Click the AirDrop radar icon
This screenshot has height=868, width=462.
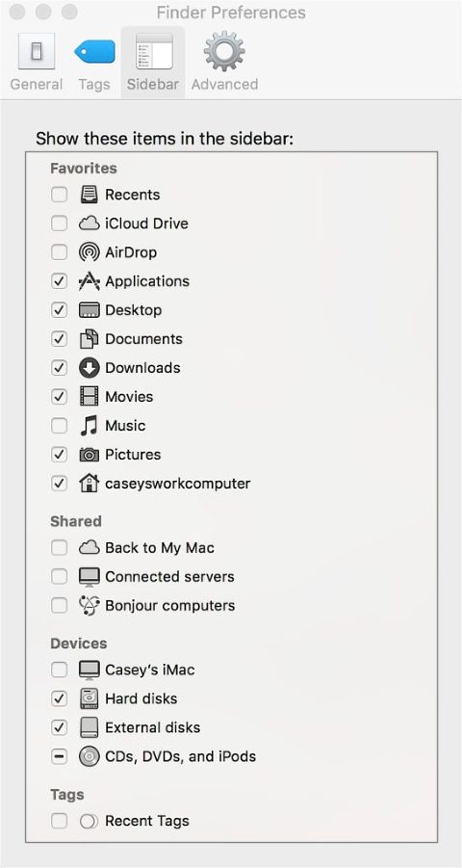coord(90,252)
